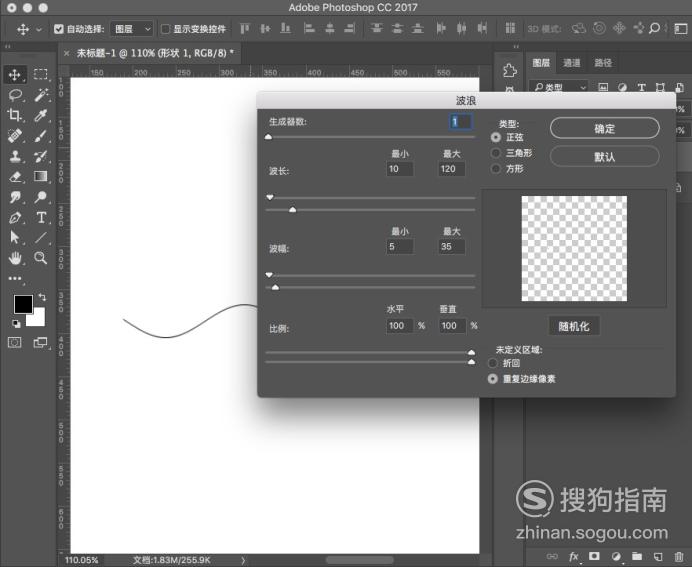692x567 pixels.
Task: Switch to the 图层 panel tab
Action: 541,63
